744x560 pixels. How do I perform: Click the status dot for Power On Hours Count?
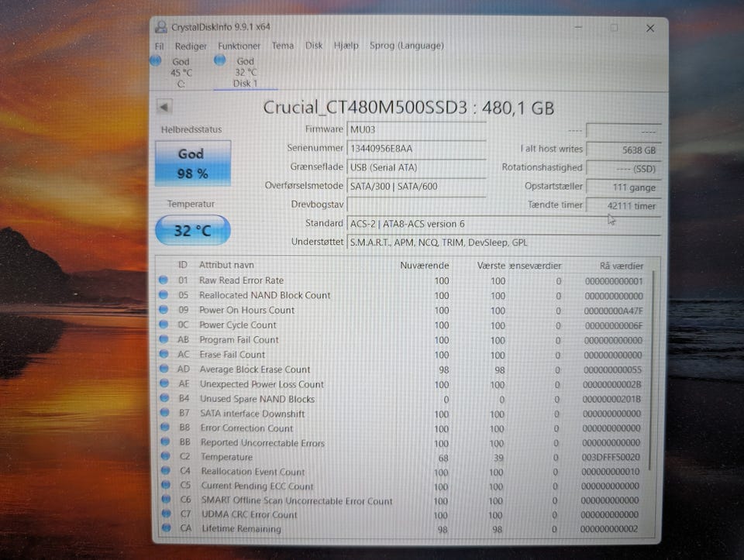tap(164, 310)
